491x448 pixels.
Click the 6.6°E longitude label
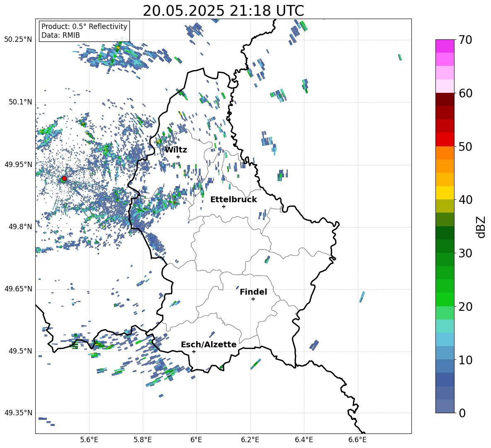pyautogui.click(x=357, y=440)
